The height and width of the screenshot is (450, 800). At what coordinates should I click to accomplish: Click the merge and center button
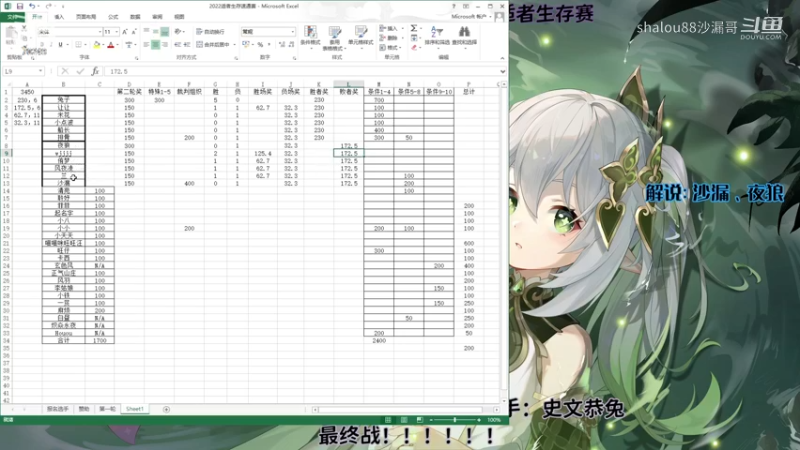213,45
